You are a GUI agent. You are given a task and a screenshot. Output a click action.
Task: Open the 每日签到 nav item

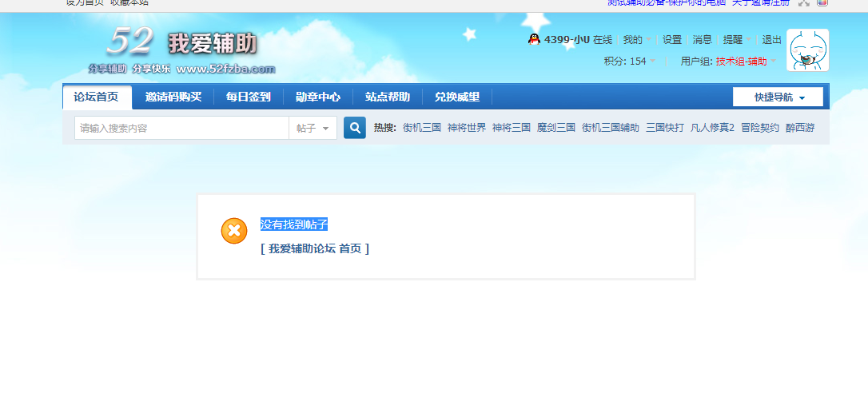248,97
